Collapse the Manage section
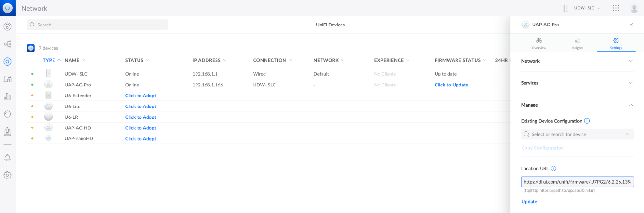This screenshot has height=213, width=644. click(630, 105)
